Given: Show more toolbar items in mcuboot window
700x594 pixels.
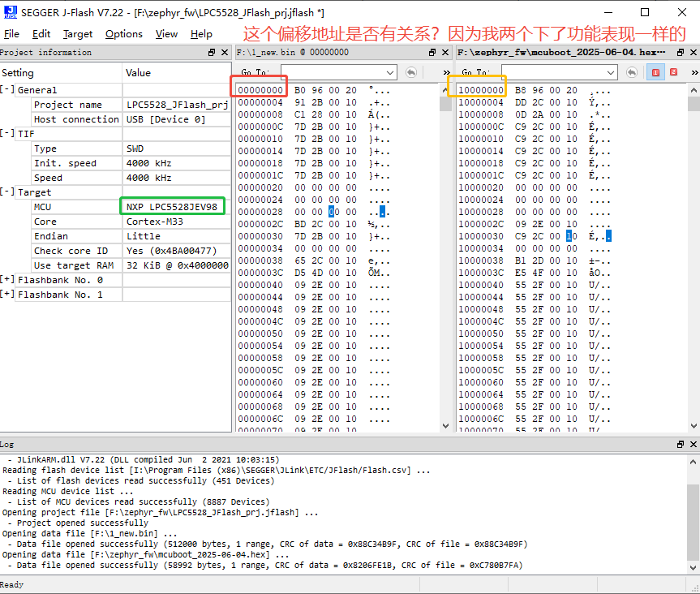Looking at the screenshot, I should tap(694, 72).
